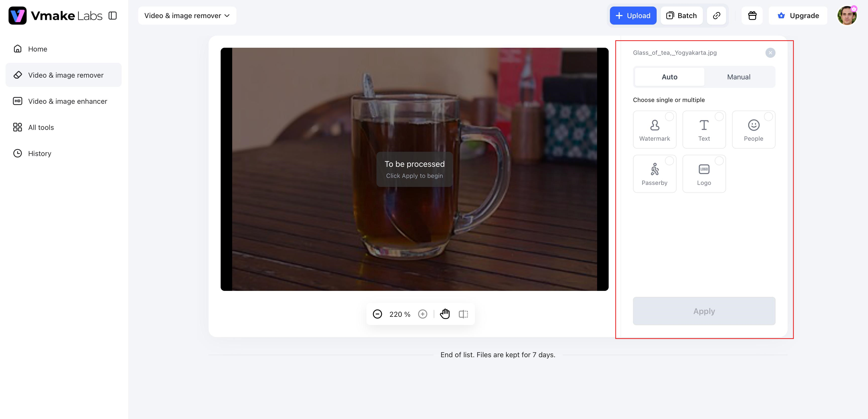Click the Batch stack icon

point(670,16)
